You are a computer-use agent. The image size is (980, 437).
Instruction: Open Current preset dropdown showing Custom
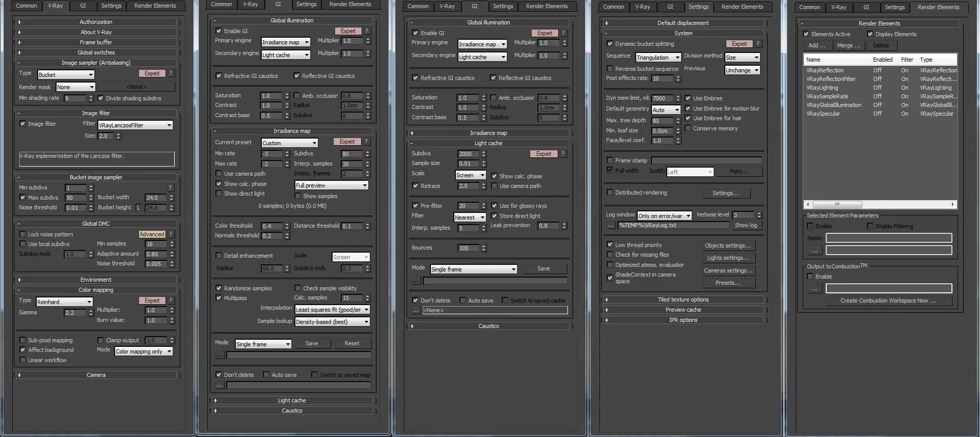[290, 143]
